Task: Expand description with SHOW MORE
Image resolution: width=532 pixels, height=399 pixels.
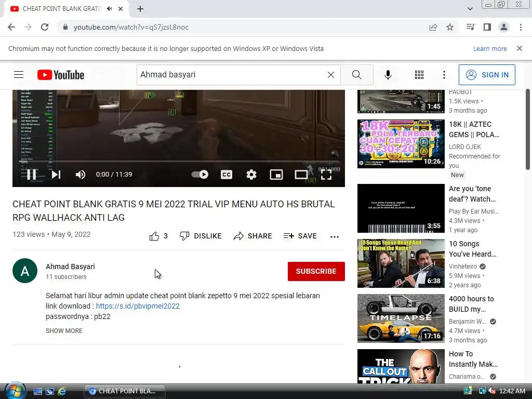Action: click(x=64, y=331)
